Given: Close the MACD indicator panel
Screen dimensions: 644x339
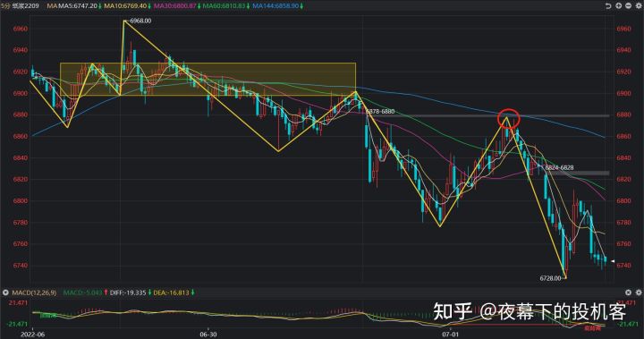Looking at the screenshot, I should click(x=628, y=292).
